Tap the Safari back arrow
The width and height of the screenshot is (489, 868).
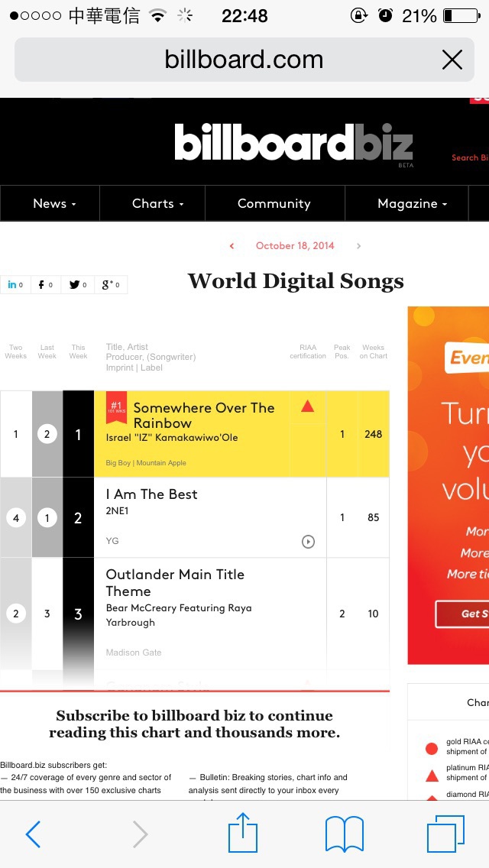[33, 834]
